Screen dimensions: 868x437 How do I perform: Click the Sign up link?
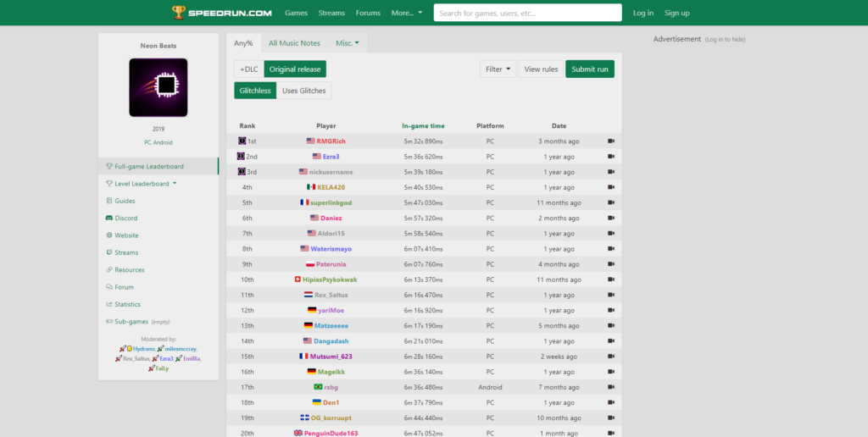pos(677,13)
